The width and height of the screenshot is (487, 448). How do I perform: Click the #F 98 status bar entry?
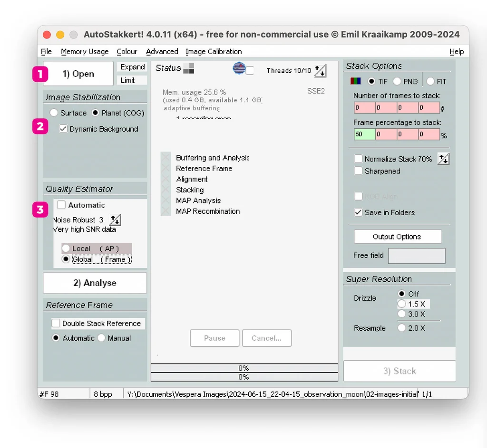coord(49,394)
